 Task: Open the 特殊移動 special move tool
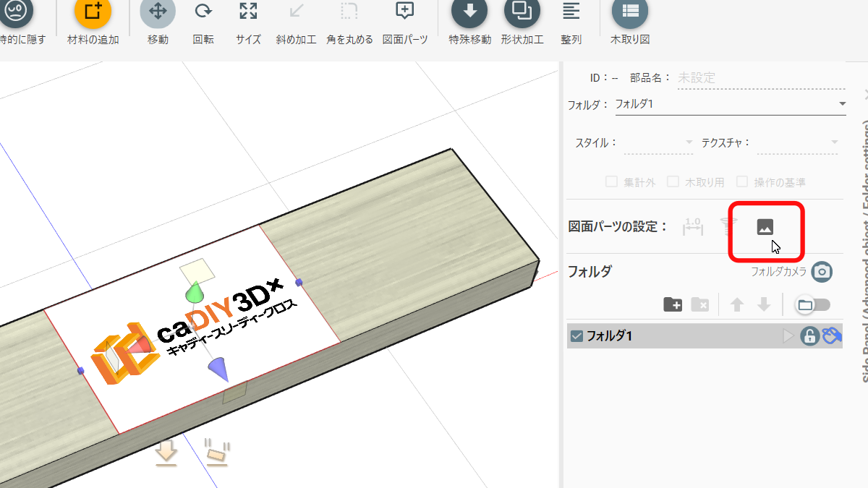point(469,12)
